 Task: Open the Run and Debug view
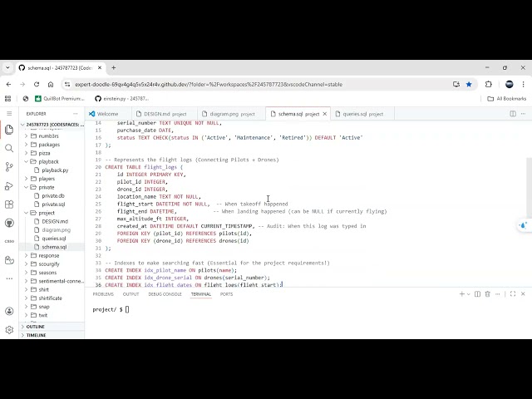[x=9, y=186]
